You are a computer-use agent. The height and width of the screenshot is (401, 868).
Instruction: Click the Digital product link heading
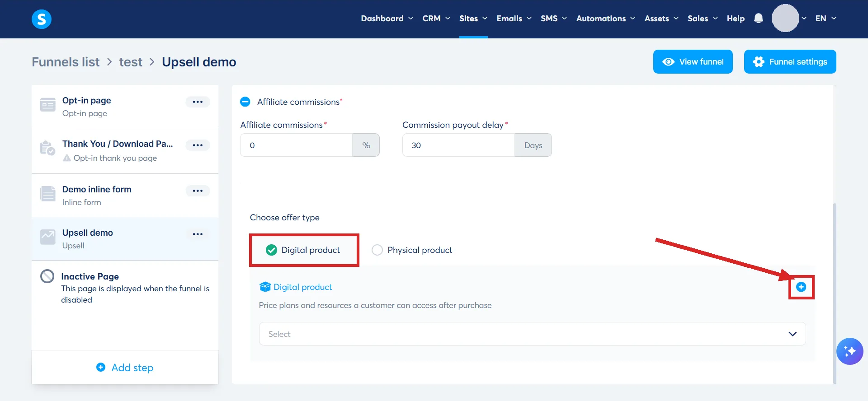303,287
